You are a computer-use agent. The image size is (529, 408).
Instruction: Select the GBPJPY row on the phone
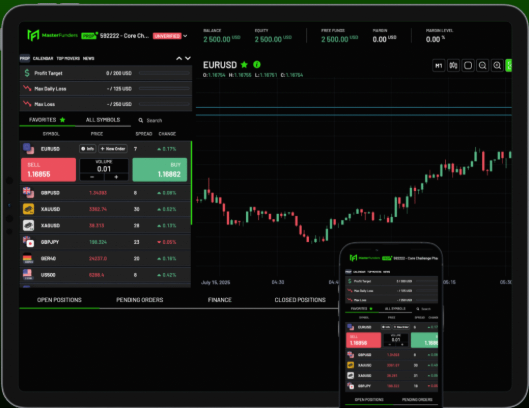click(392, 386)
